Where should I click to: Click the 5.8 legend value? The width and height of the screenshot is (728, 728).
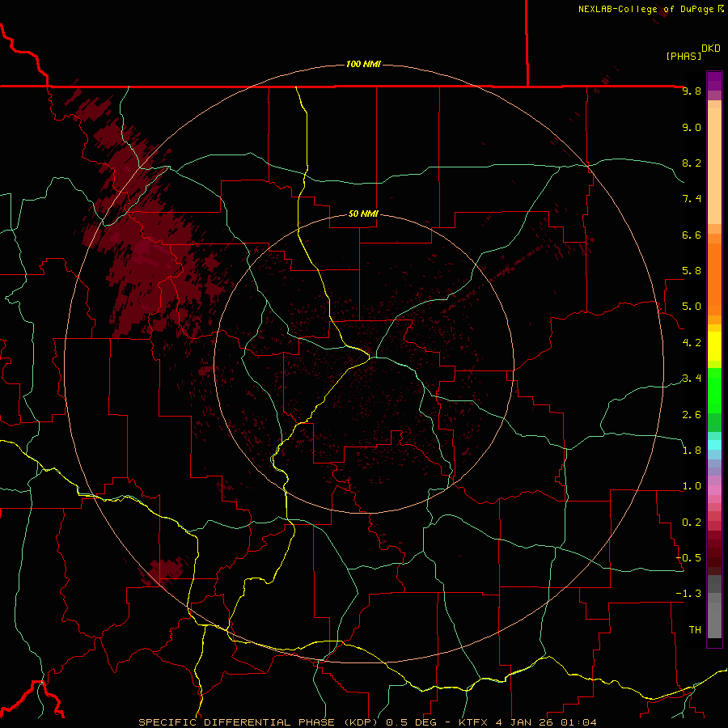(692, 271)
